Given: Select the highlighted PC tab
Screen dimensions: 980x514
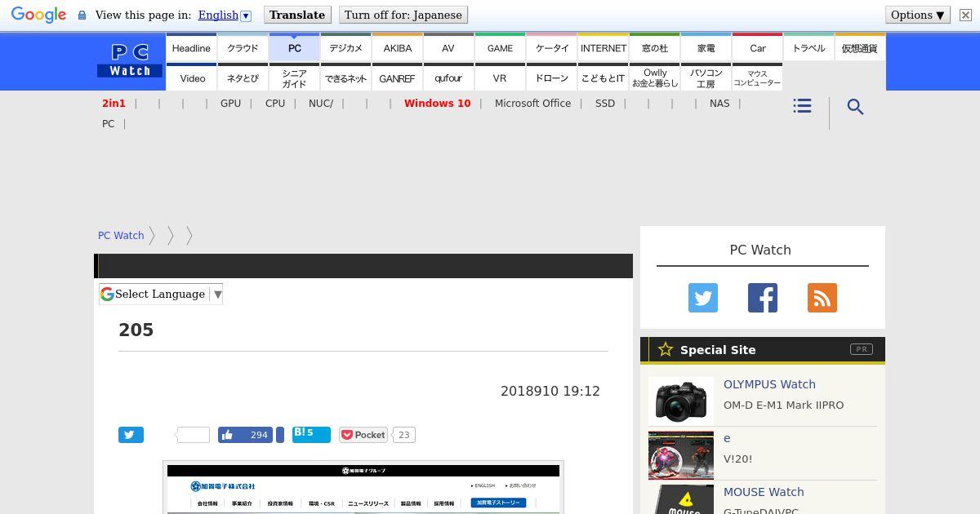Looking at the screenshot, I should [295, 48].
